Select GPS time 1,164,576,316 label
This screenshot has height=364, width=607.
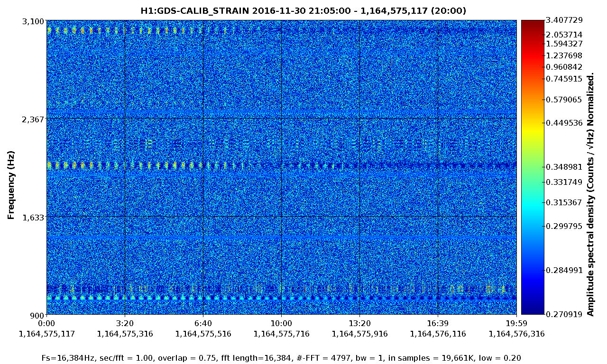(516, 334)
